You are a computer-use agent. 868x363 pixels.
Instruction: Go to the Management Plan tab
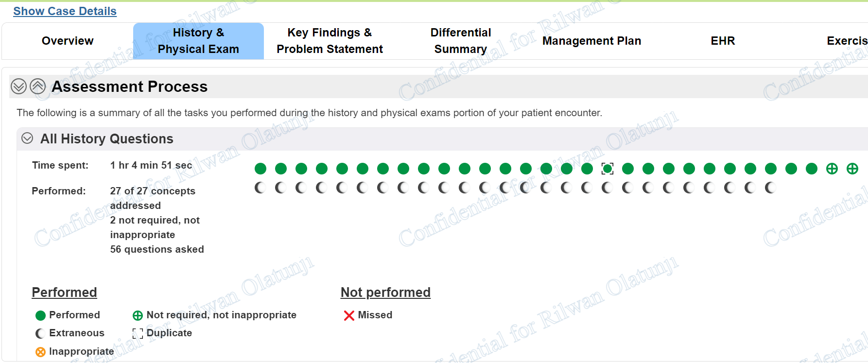pyautogui.click(x=591, y=41)
